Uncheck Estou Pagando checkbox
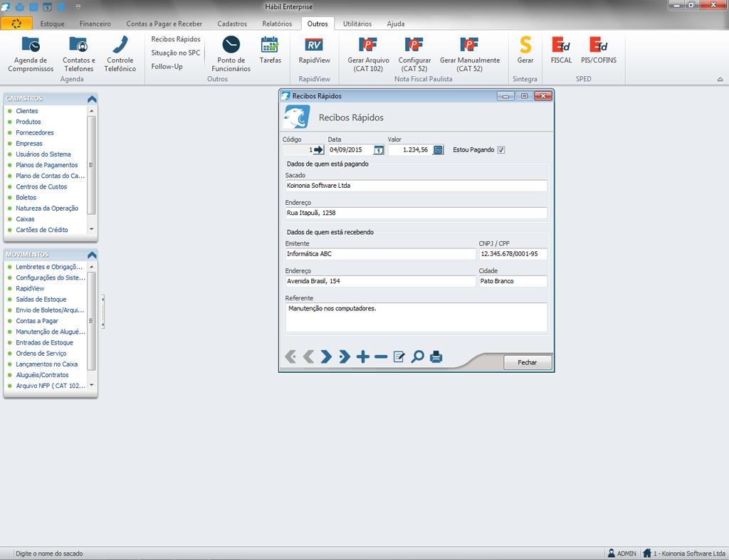 tap(500, 149)
